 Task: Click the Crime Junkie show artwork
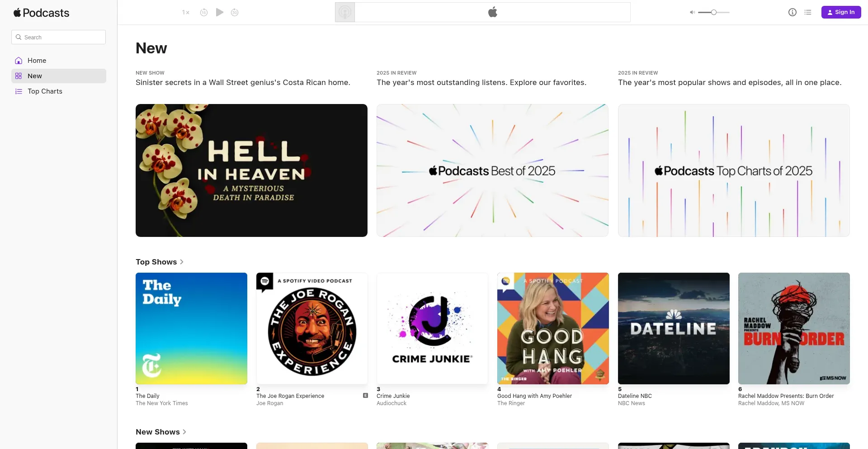click(x=432, y=329)
